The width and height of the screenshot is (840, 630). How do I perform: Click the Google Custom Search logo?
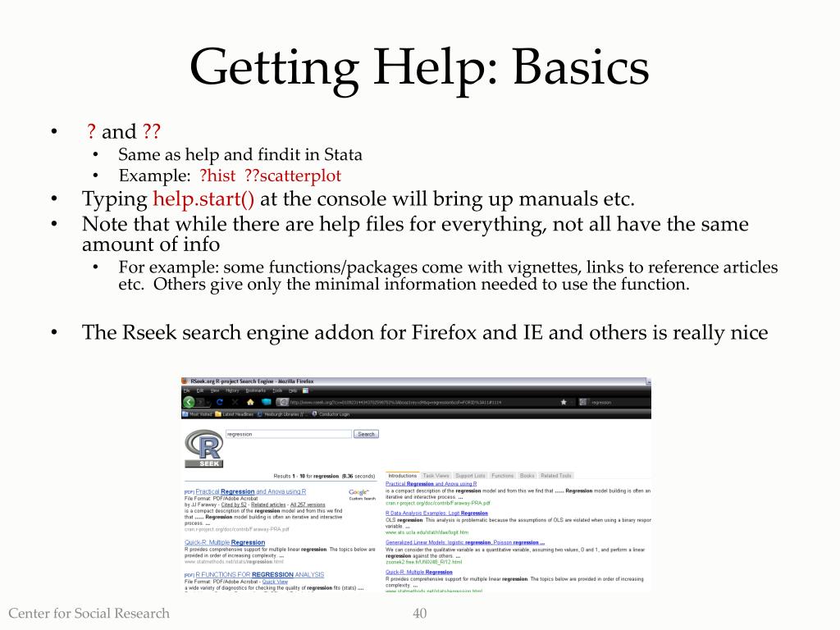[x=362, y=495]
